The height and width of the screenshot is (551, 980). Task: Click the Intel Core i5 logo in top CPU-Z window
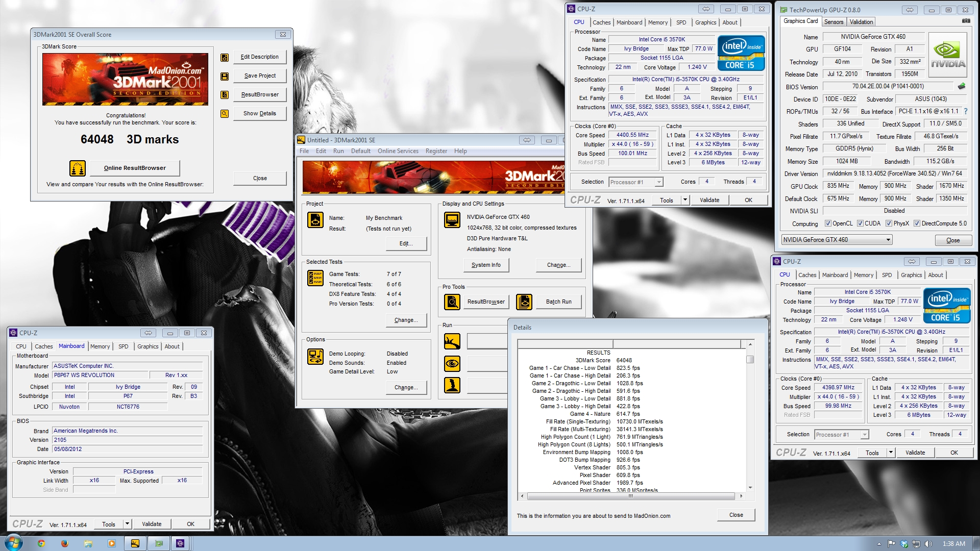click(741, 53)
